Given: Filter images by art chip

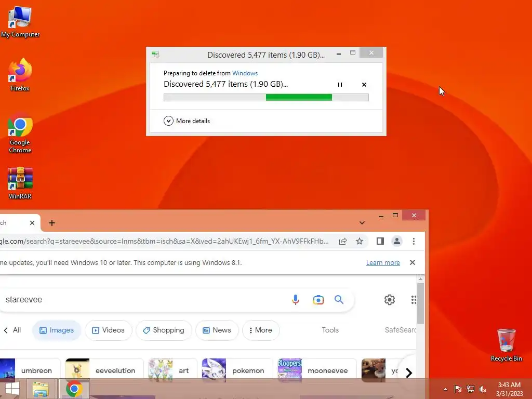Looking at the screenshot, I should coord(172,370).
